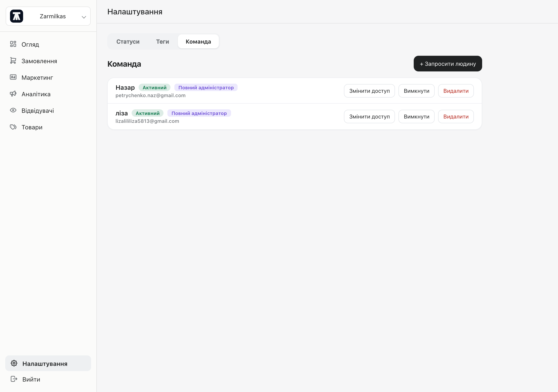558x392 pixels.
Task: Click the logout icon beside Вийти
Action: tap(14, 379)
